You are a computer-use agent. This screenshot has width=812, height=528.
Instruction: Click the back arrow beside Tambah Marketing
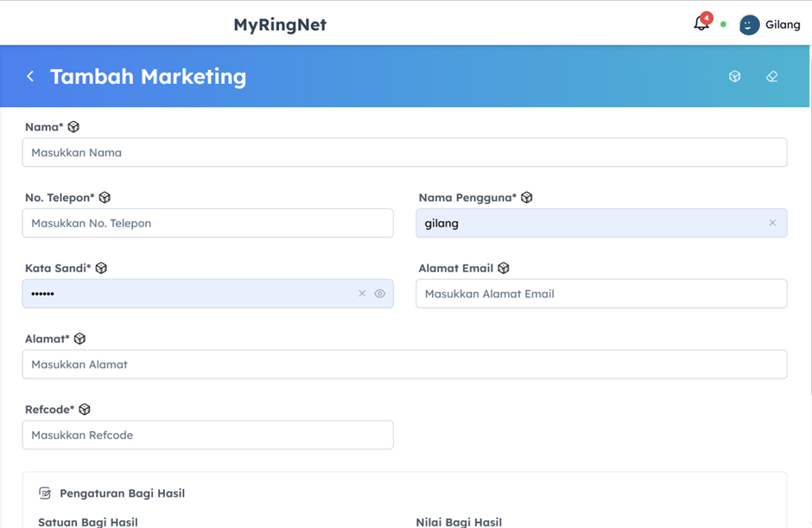[30, 77]
